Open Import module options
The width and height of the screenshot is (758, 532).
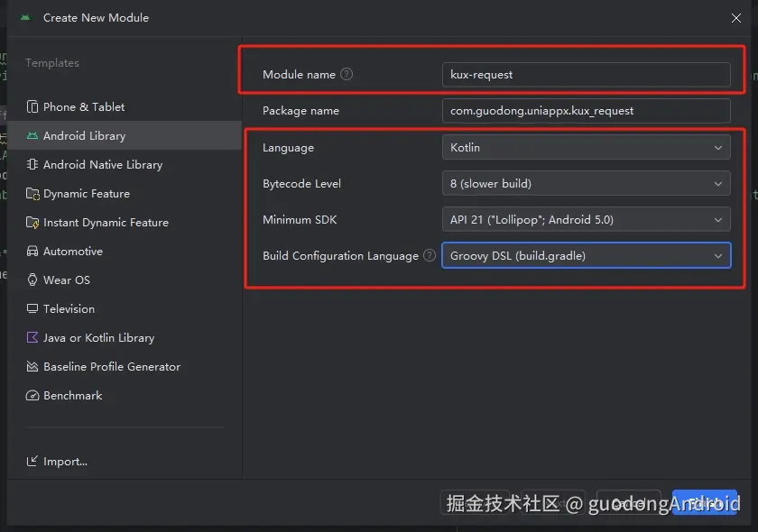(x=63, y=461)
